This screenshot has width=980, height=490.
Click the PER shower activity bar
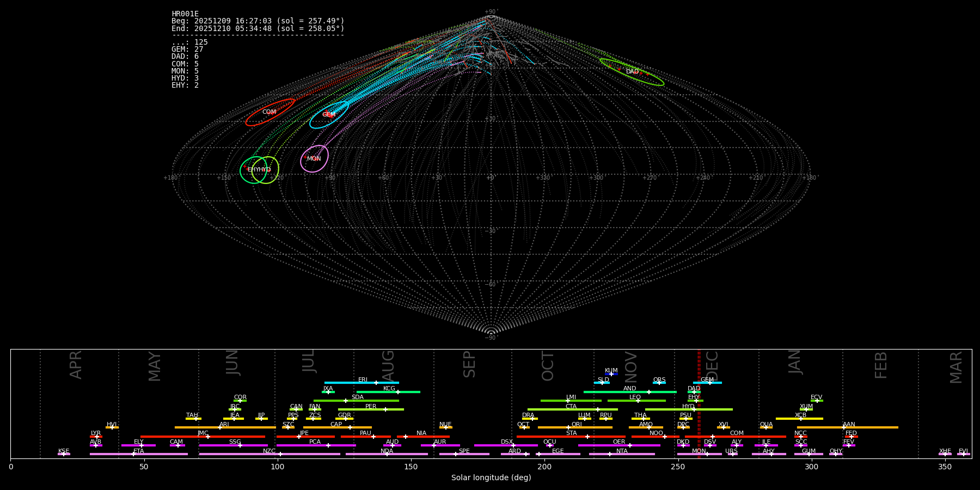tap(371, 409)
